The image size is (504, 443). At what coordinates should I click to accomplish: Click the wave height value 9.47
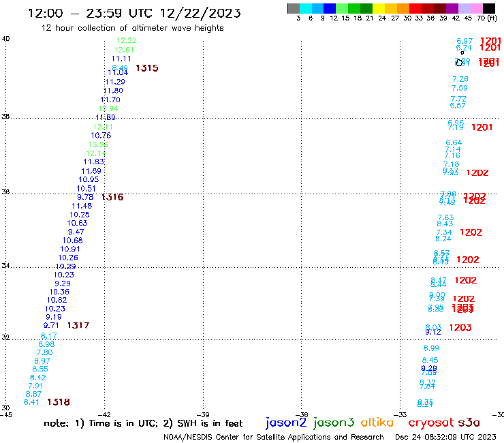tap(76, 232)
